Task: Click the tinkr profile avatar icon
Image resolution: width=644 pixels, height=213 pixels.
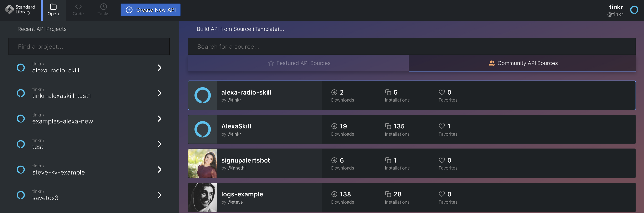Action: coord(634,10)
